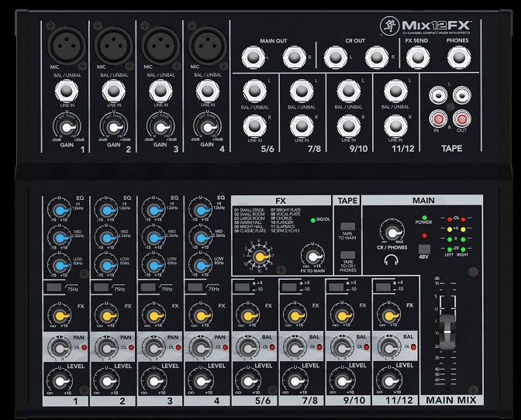Toggle channel 5/6 +4/-10 level switch
521x420 pixels.
(242, 287)
